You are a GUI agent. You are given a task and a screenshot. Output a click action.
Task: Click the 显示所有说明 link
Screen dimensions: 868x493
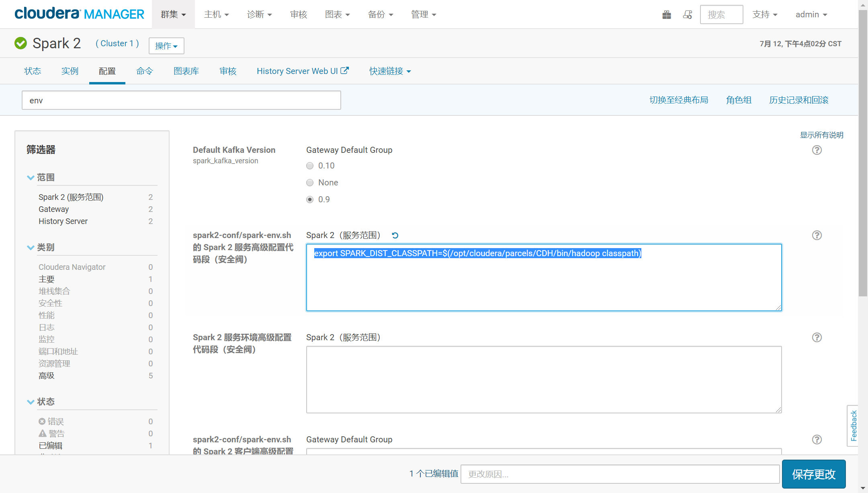tap(821, 135)
